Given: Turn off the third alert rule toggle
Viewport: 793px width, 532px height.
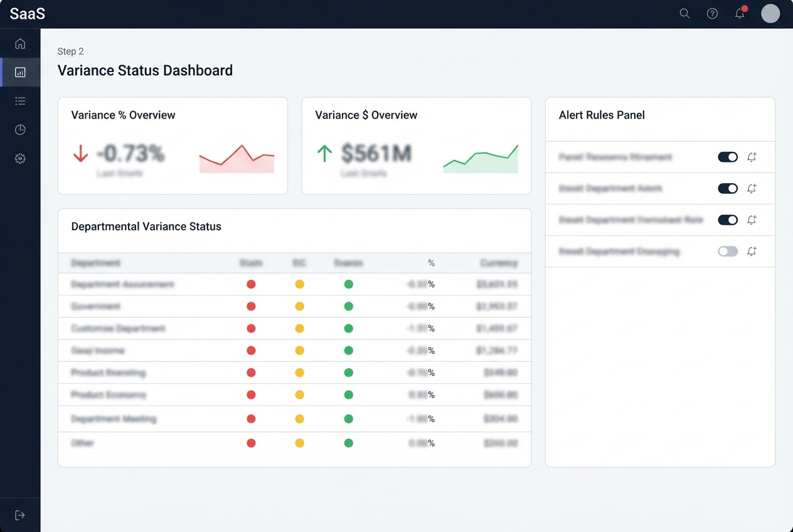Looking at the screenshot, I should point(727,220).
